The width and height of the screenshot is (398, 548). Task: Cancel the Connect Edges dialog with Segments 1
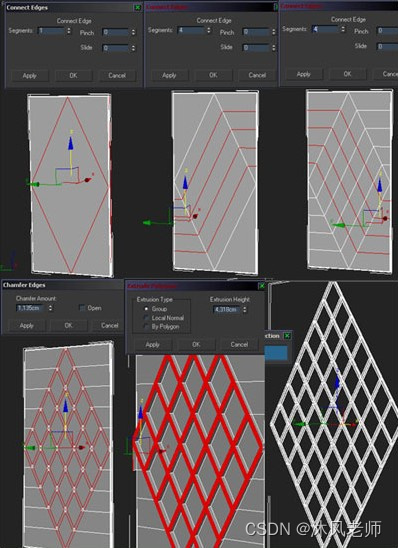[x=117, y=75]
